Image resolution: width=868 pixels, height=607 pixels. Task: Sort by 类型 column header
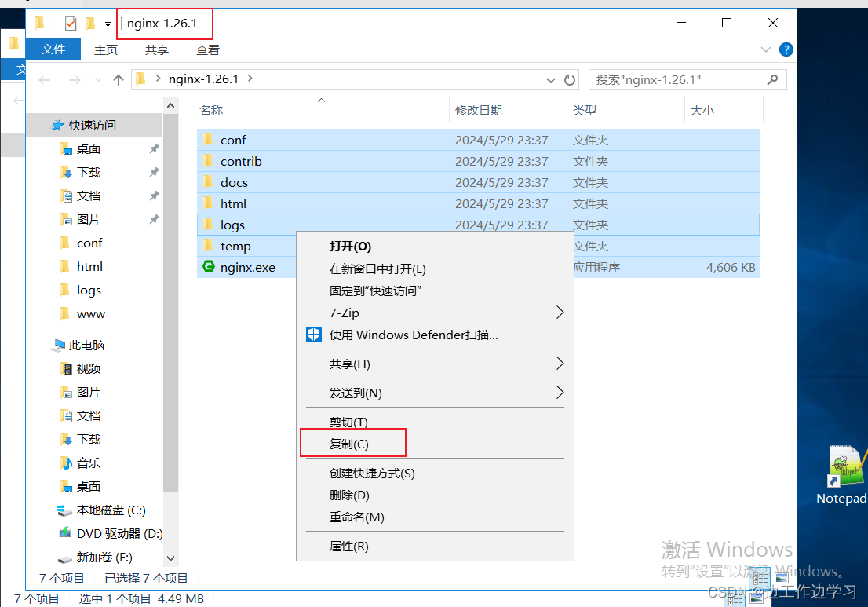click(x=585, y=110)
